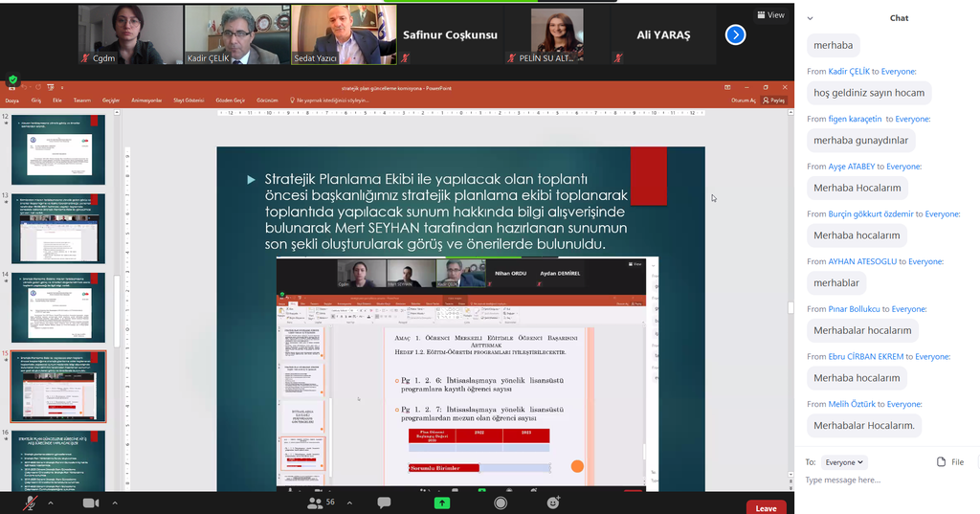980x514 pixels.
Task: Toggle the video camera on or off
Action: point(91,503)
